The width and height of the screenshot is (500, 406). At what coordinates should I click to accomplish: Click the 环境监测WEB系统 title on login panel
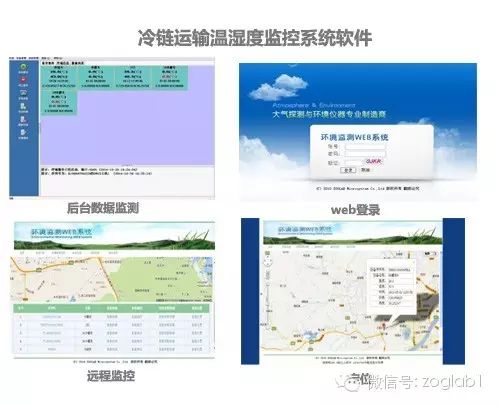(354, 137)
